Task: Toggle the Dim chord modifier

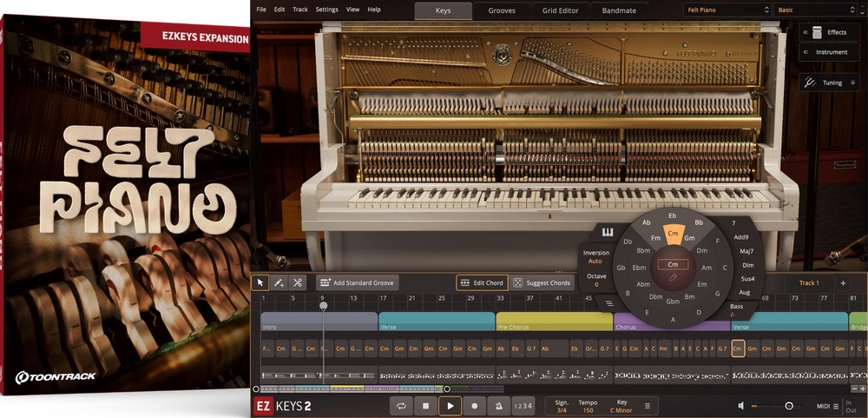Action: pyautogui.click(x=748, y=265)
